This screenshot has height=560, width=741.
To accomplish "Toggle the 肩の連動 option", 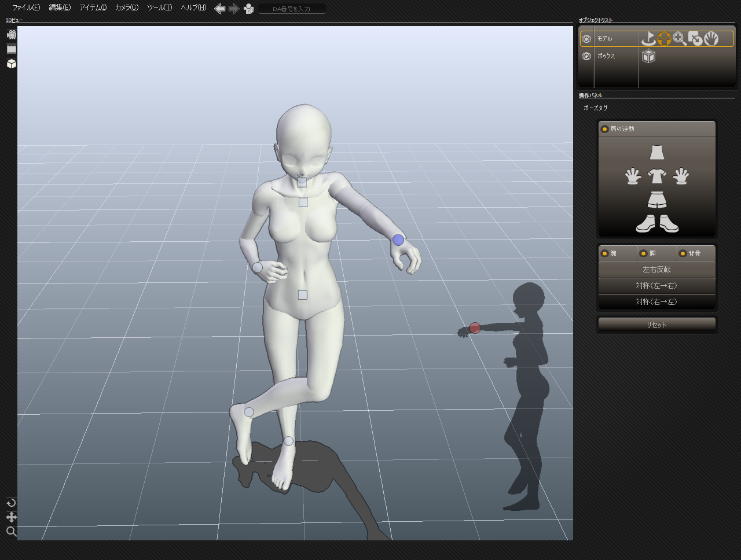I will pyautogui.click(x=605, y=129).
